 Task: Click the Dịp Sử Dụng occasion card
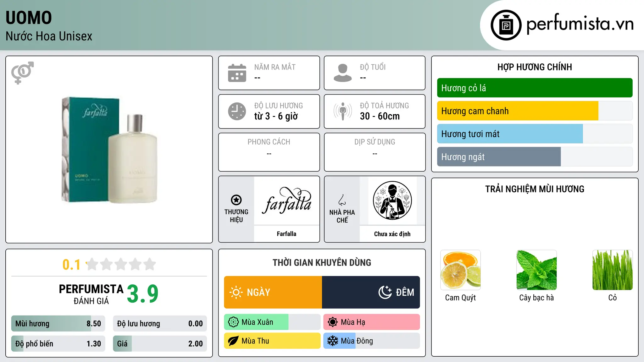pyautogui.click(x=375, y=152)
